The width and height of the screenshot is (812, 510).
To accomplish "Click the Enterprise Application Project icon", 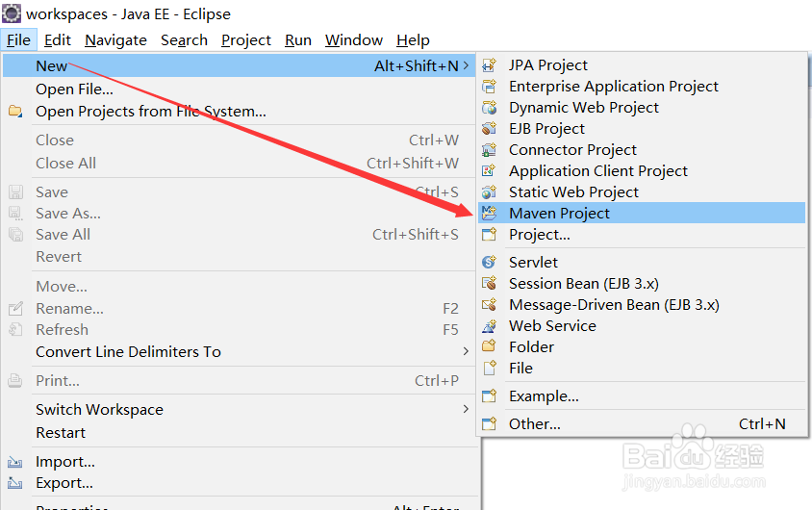I will tap(490, 87).
